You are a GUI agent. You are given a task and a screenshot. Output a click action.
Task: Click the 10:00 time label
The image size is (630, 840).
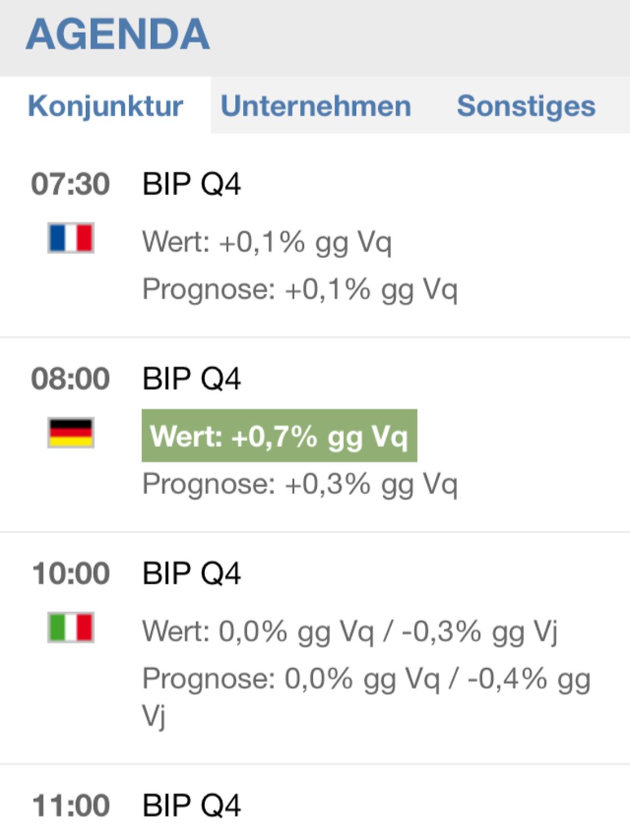(70, 573)
